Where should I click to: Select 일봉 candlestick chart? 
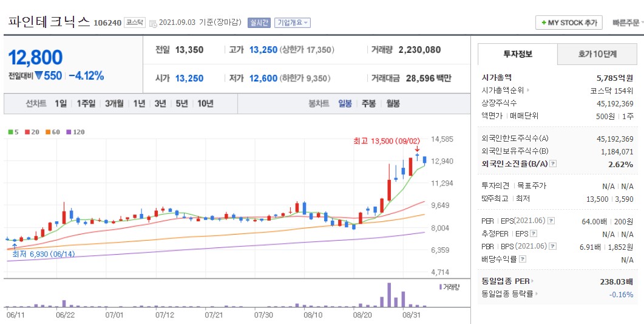[x=345, y=103]
